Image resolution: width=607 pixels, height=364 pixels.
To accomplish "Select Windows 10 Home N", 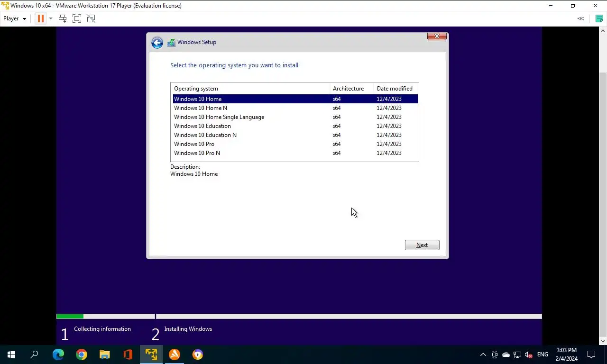I will [295, 108].
